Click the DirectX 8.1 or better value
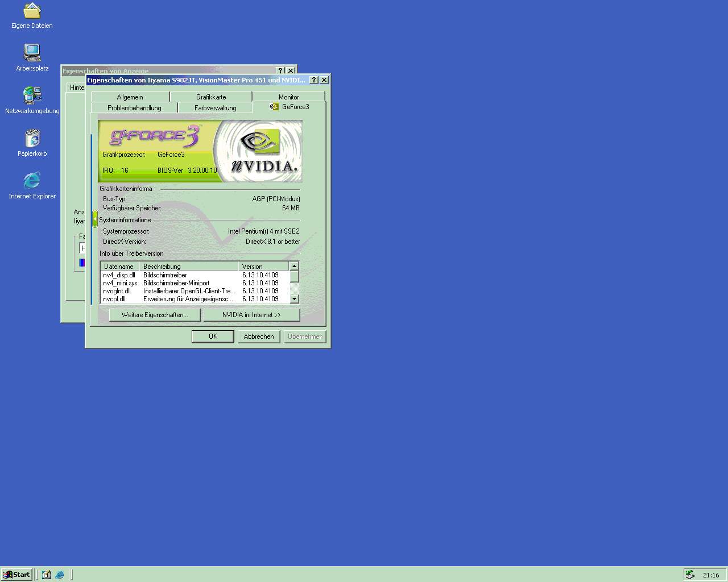This screenshot has width=728, height=582. point(272,242)
